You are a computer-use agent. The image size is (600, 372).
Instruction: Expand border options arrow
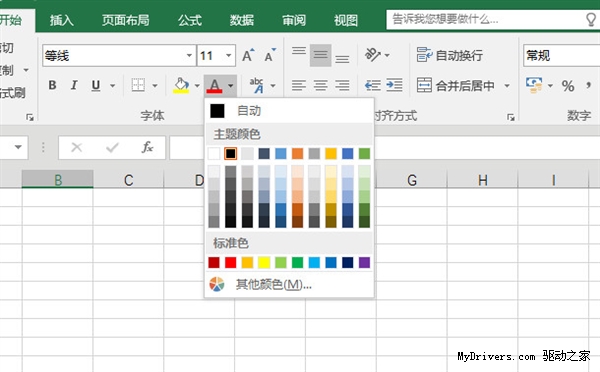tap(155, 85)
